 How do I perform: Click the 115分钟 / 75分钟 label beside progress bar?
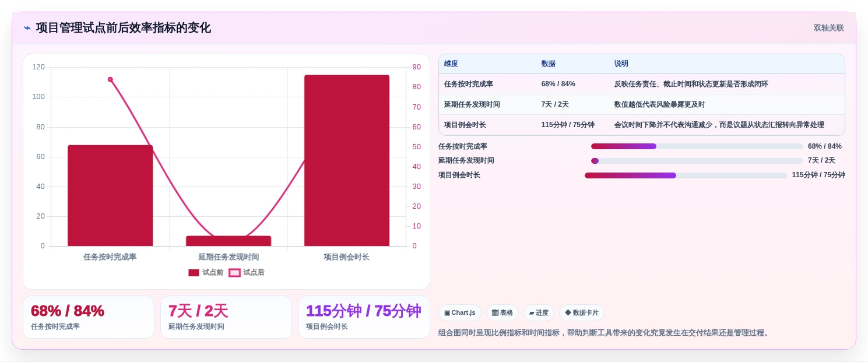pos(818,175)
